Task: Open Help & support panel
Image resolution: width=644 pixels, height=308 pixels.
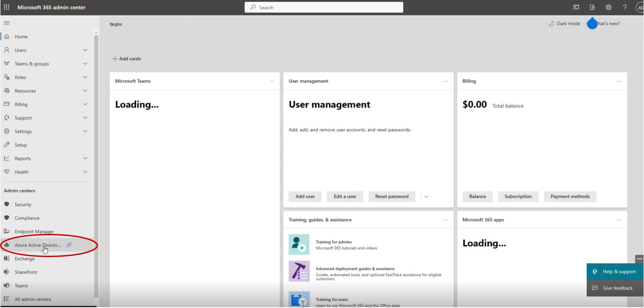Action: click(615, 272)
